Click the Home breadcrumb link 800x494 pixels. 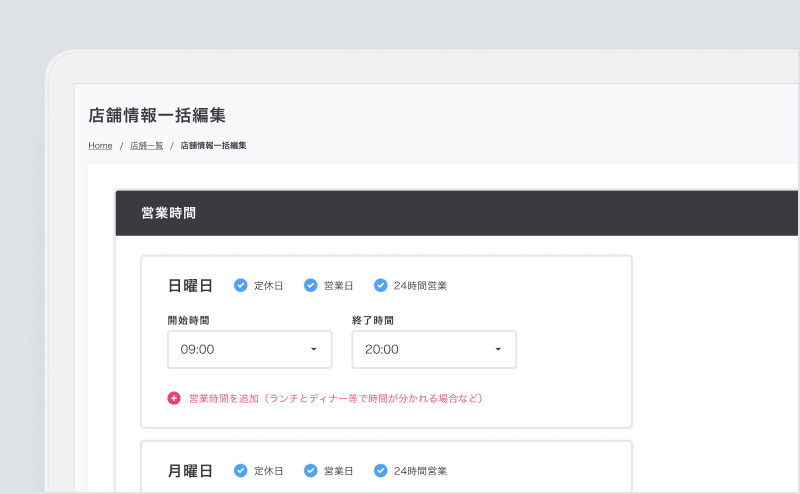100,145
